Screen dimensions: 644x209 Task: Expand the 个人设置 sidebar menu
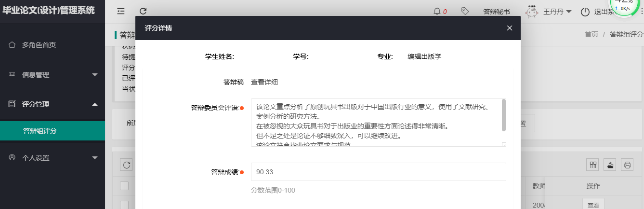coord(53,158)
